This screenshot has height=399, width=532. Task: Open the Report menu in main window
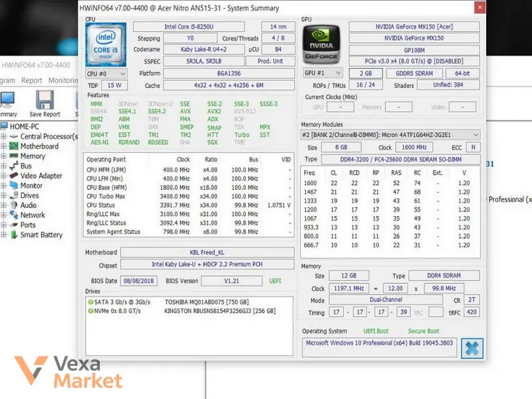click(x=31, y=80)
